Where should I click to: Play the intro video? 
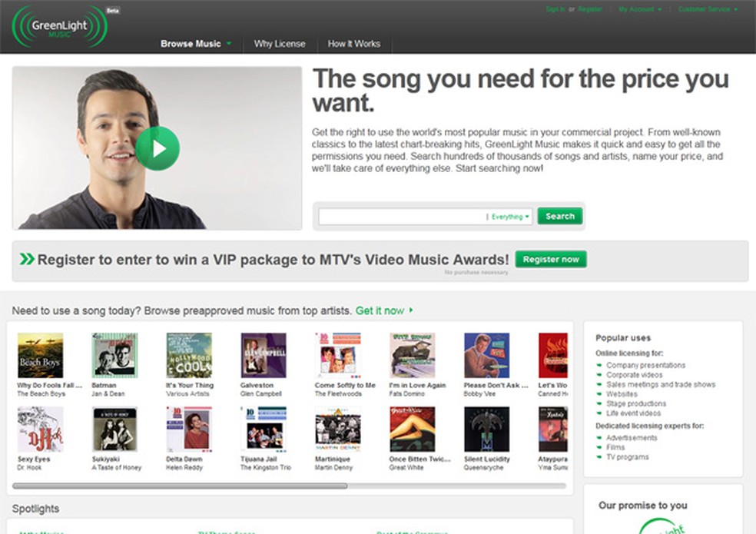(157, 148)
